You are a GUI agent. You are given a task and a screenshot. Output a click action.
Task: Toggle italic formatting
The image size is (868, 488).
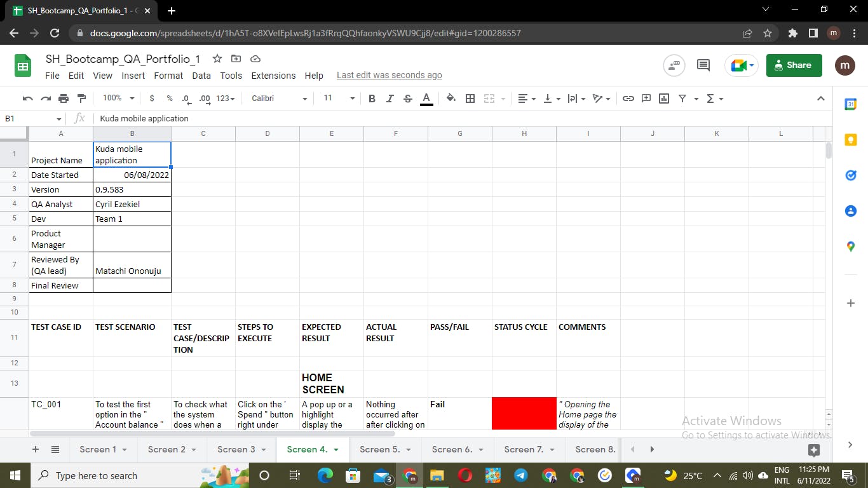tap(390, 98)
